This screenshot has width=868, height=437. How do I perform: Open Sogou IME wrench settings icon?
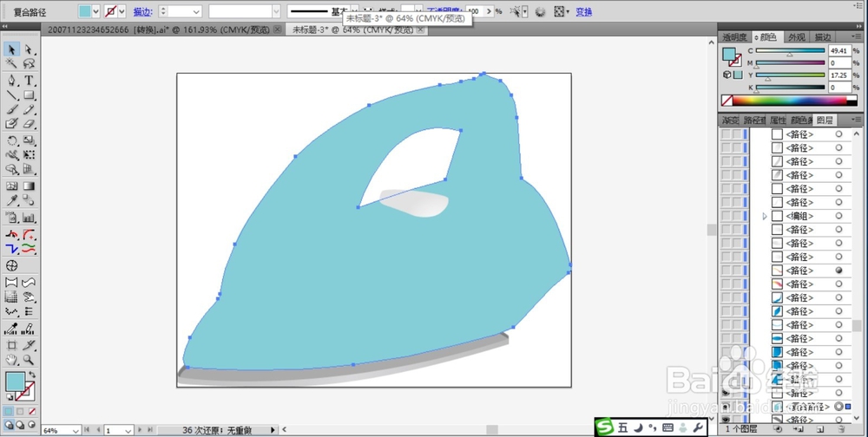pyautogui.click(x=696, y=427)
